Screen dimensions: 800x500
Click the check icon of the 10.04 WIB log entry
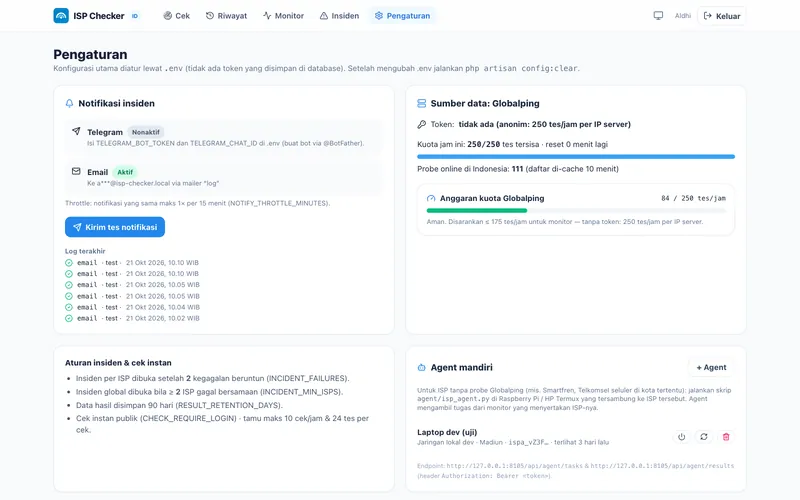click(x=69, y=307)
